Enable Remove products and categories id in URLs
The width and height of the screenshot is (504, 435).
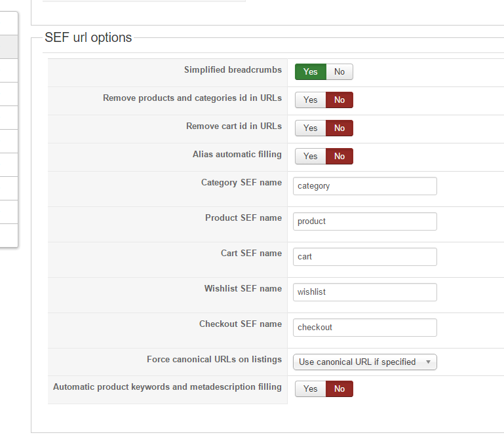[311, 100]
